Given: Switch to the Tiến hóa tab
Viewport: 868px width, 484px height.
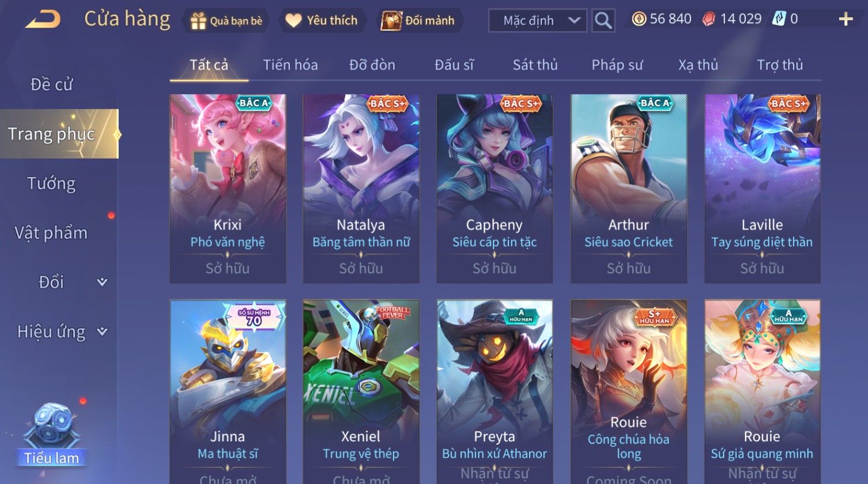Looking at the screenshot, I should click(x=290, y=65).
